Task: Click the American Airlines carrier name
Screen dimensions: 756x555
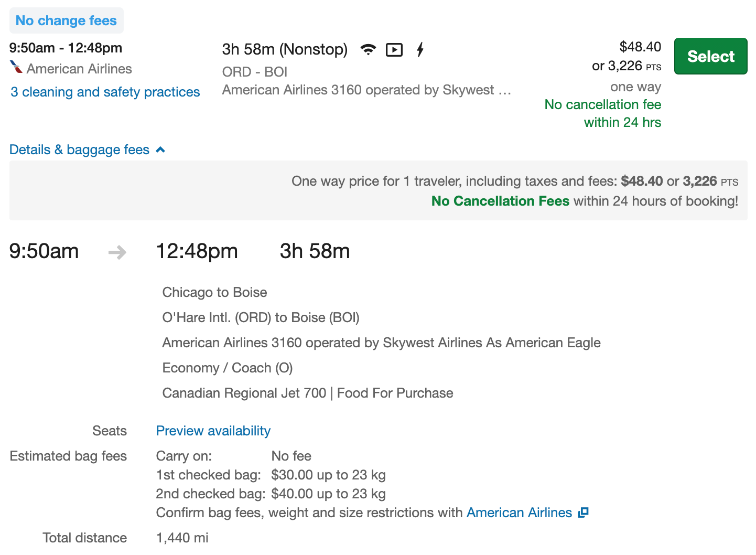Action: (79, 69)
